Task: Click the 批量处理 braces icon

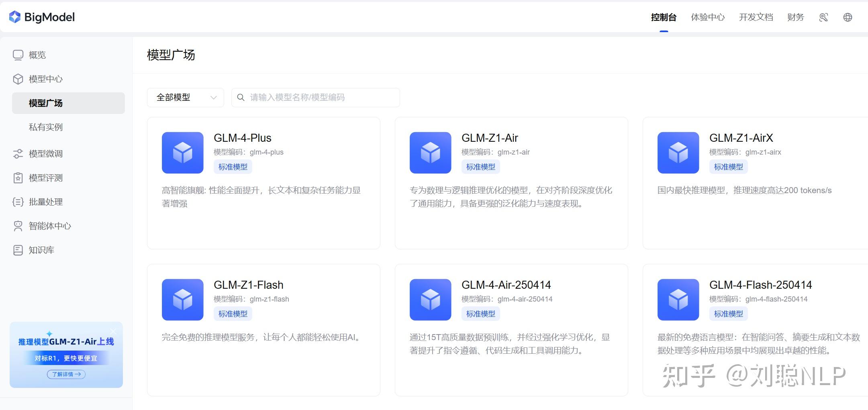Action: tap(18, 202)
